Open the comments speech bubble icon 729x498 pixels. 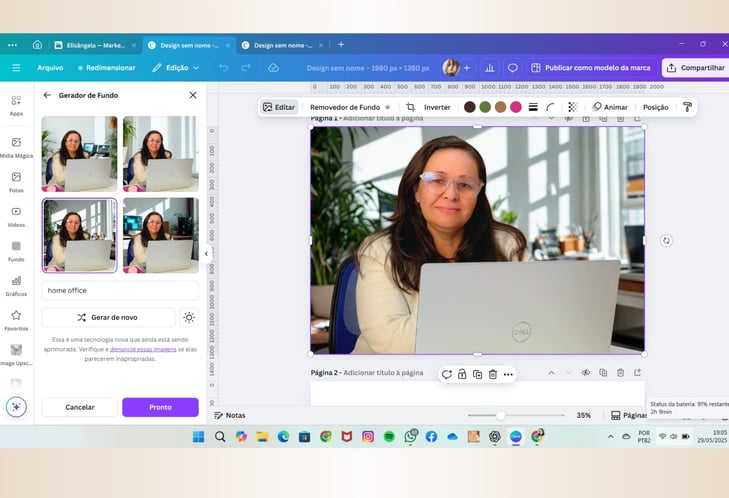point(513,68)
